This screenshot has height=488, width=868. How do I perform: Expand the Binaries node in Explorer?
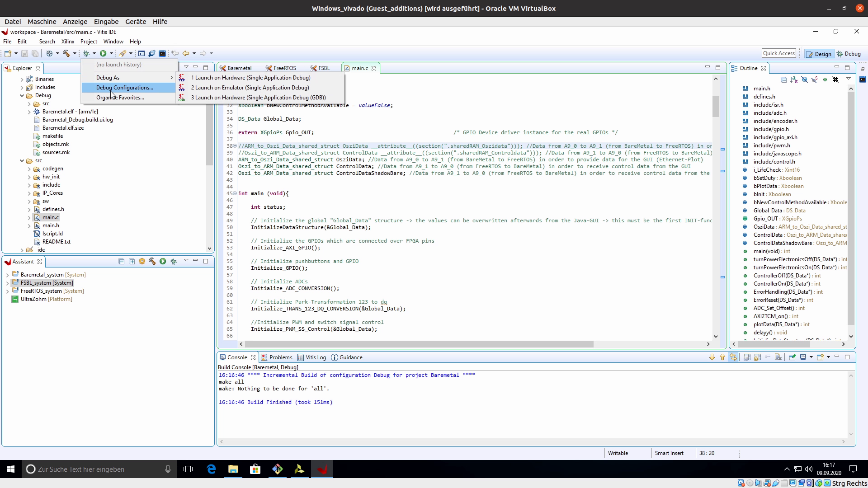click(22, 79)
